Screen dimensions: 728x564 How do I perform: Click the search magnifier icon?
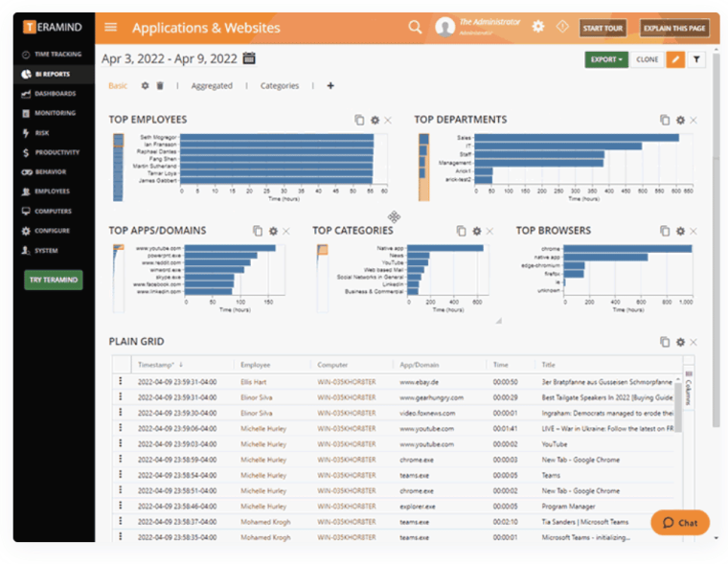click(x=415, y=27)
